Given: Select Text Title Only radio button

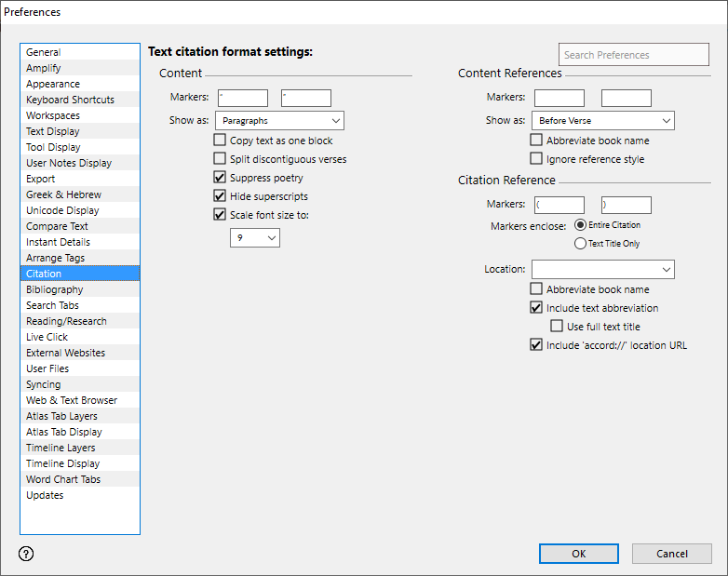Looking at the screenshot, I should pyautogui.click(x=581, y=244).
